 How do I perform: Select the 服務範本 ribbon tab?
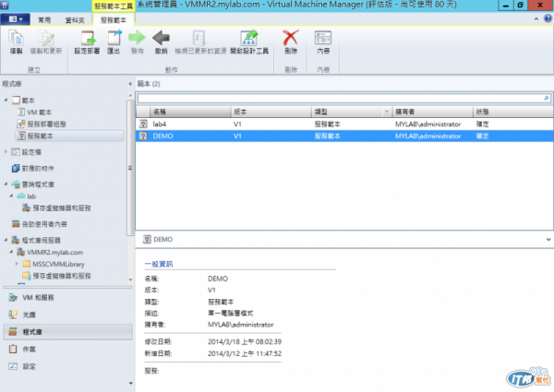click(114, 20)
